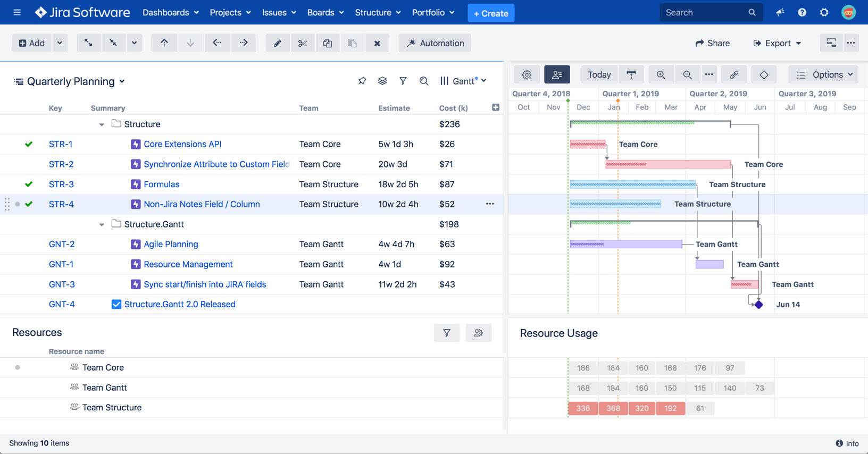Open the STR-4 row ellipsis menu
The image size is (868, 454).
click(x=490, y=204)
